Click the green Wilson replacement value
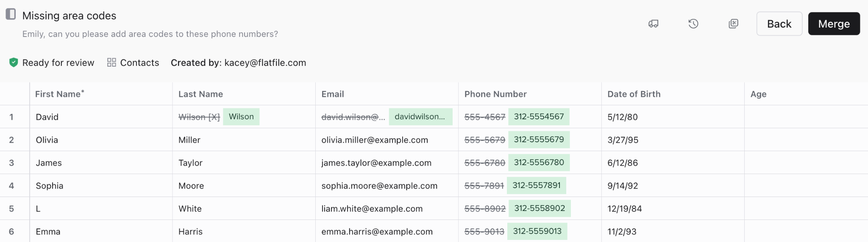 [x=241, y=117]
